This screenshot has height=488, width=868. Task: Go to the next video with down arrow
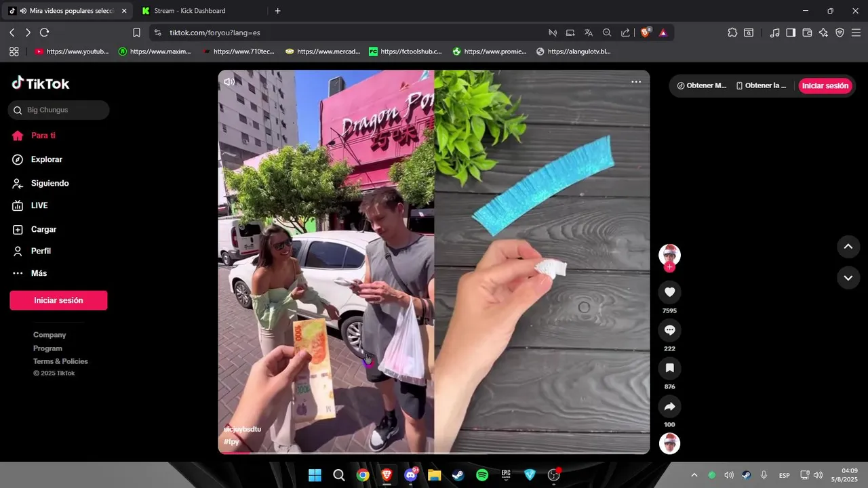pyautogui.click(x=848, y=278)
